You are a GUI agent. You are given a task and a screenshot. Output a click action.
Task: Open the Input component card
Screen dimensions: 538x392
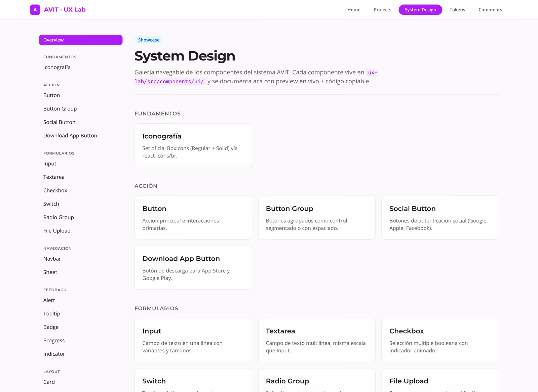tap(193, 340)
